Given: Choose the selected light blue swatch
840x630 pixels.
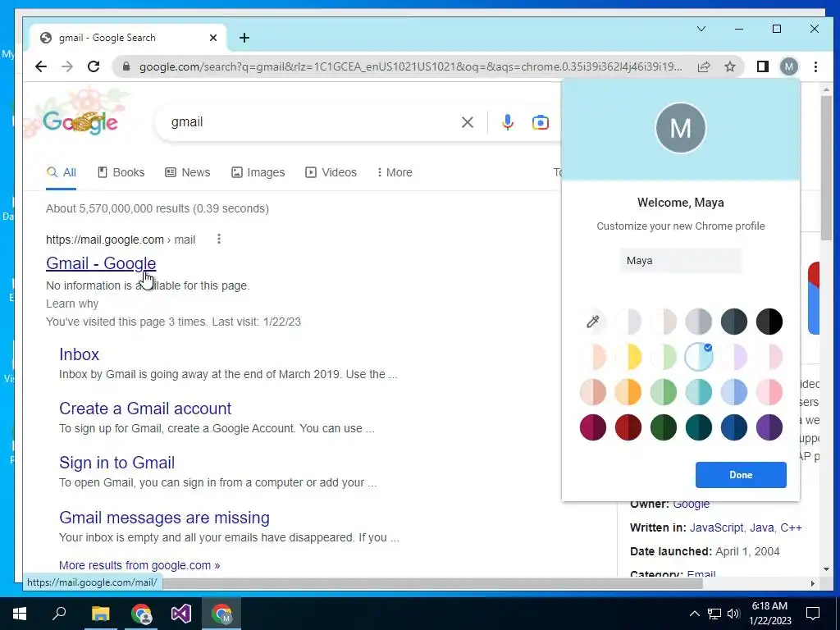Looking at the screenshot, I should tap(699, 357).
